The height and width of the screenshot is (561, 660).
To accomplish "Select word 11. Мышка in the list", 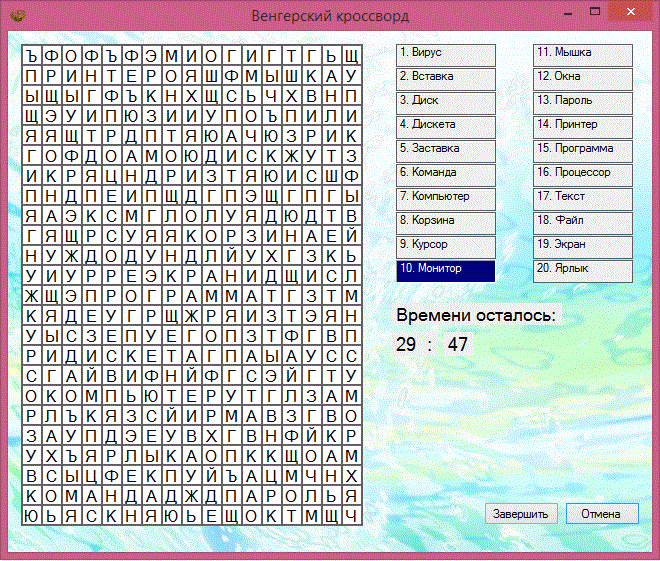I will pos(582,54).
